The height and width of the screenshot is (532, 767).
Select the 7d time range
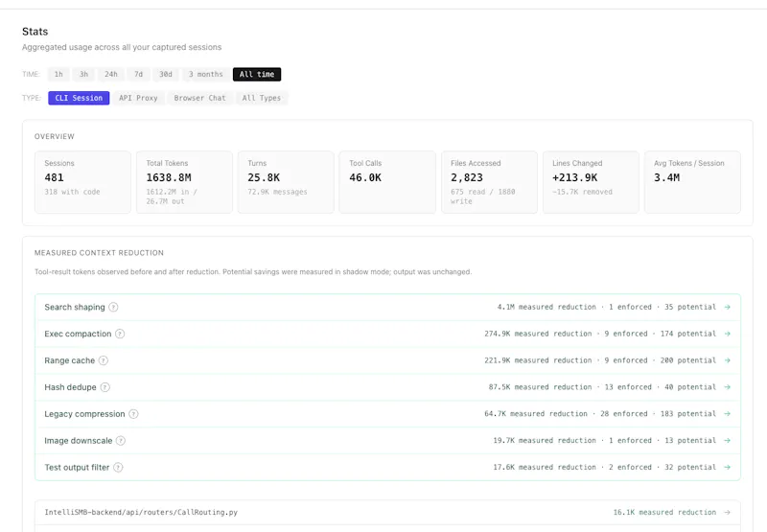click(x=138, y=75)
